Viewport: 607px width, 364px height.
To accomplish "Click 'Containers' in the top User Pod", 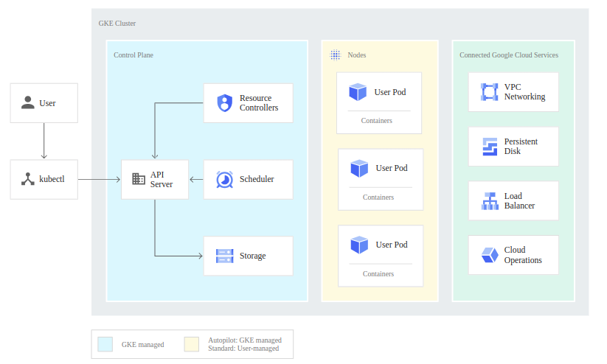I will (x=377, y=121).
